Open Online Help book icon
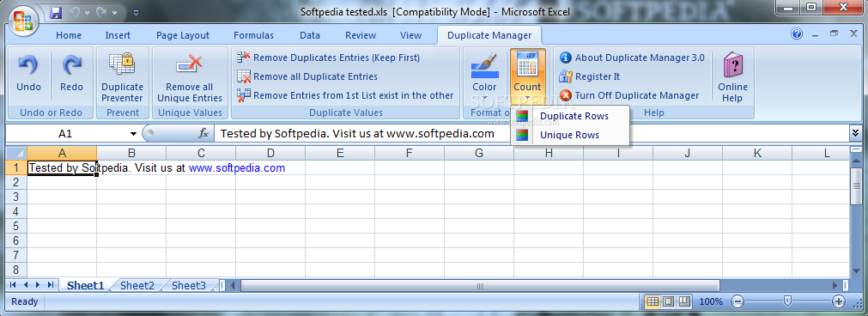868x316 pixels. coord(733,77)
